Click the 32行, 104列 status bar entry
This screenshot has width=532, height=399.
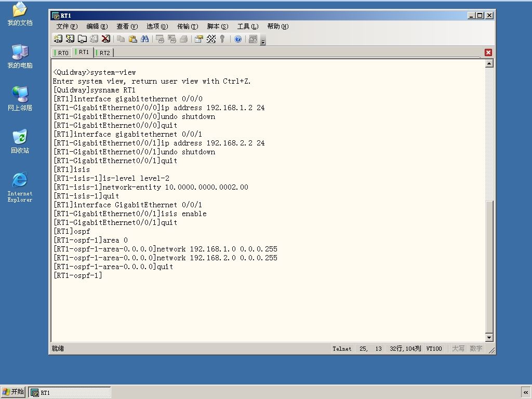pos(405,349)
